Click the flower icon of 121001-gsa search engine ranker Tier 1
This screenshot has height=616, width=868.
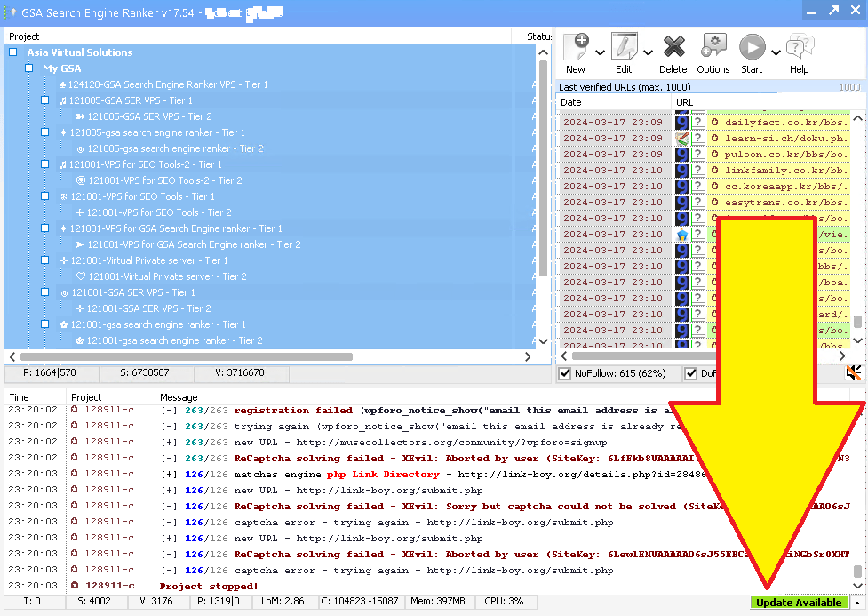[x=64, y=324]
